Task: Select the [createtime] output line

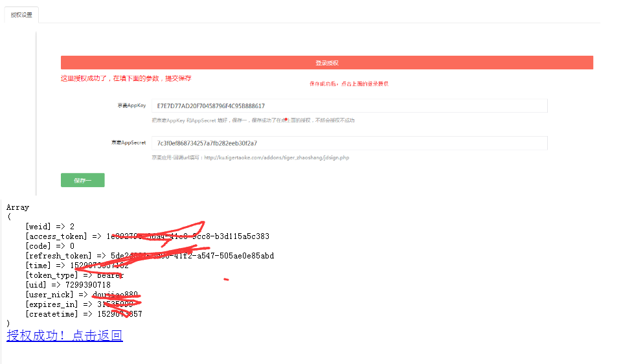Action: tap(84, 314)
